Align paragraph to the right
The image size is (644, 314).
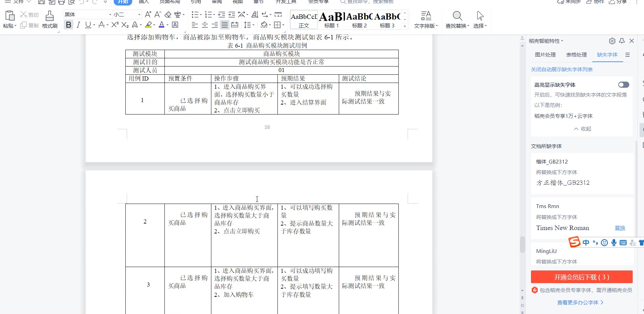[x=215, y=25]
